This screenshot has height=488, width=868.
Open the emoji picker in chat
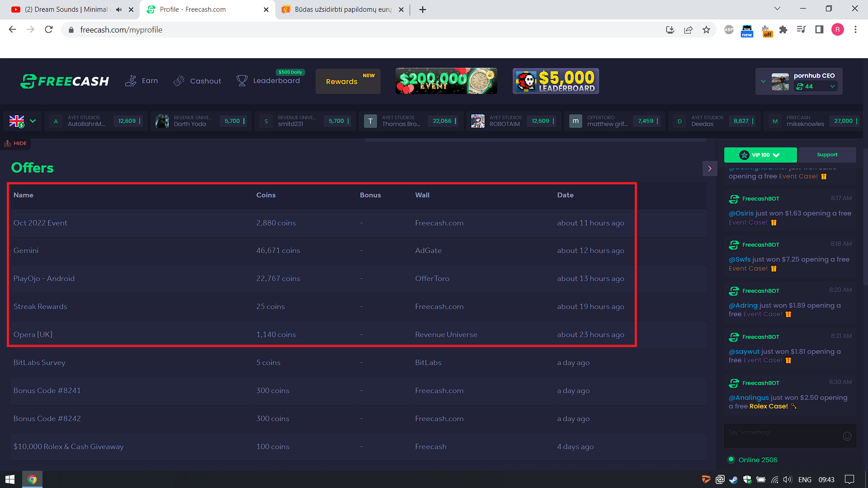[x=847, y=436]
